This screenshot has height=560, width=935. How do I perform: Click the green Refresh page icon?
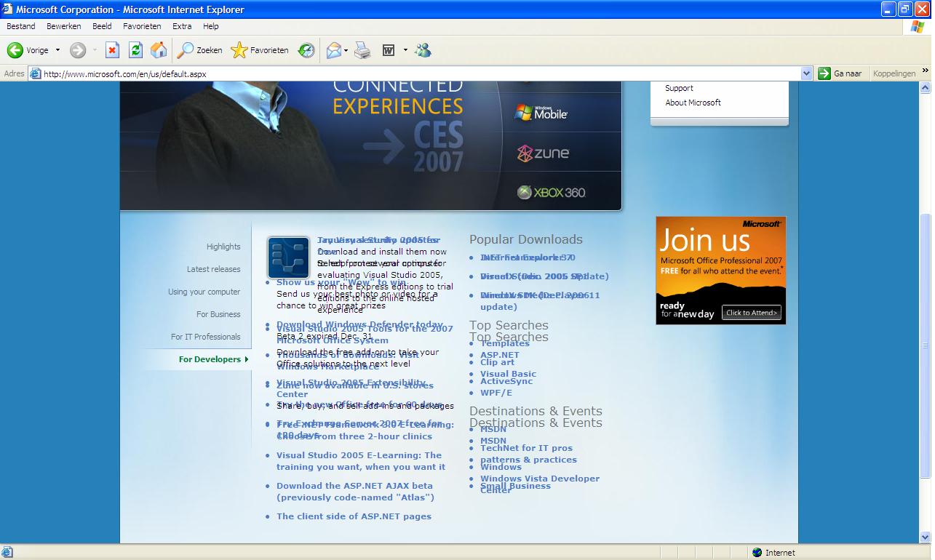135,50
